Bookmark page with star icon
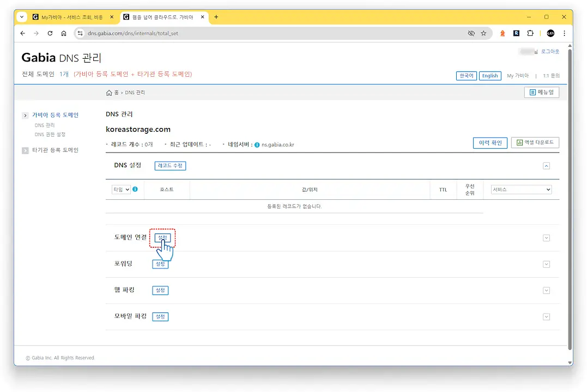Screen dimensions: 587x392 483,33
